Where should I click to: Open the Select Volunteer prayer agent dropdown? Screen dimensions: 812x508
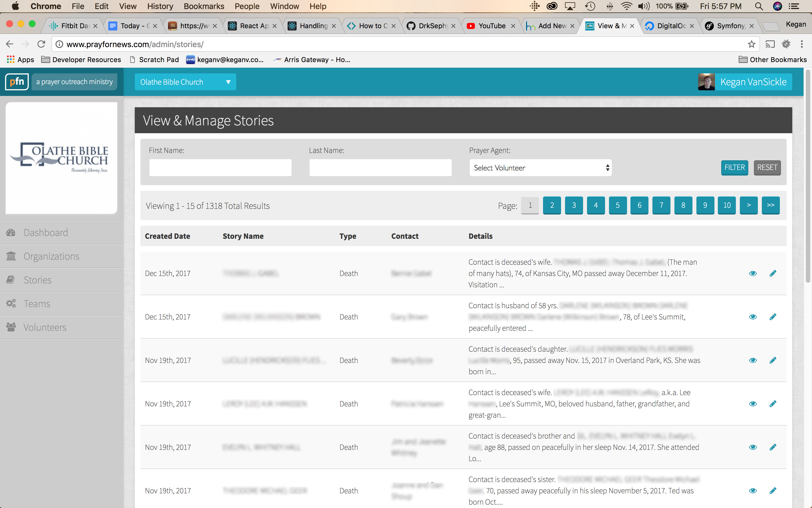coord(540,168)
